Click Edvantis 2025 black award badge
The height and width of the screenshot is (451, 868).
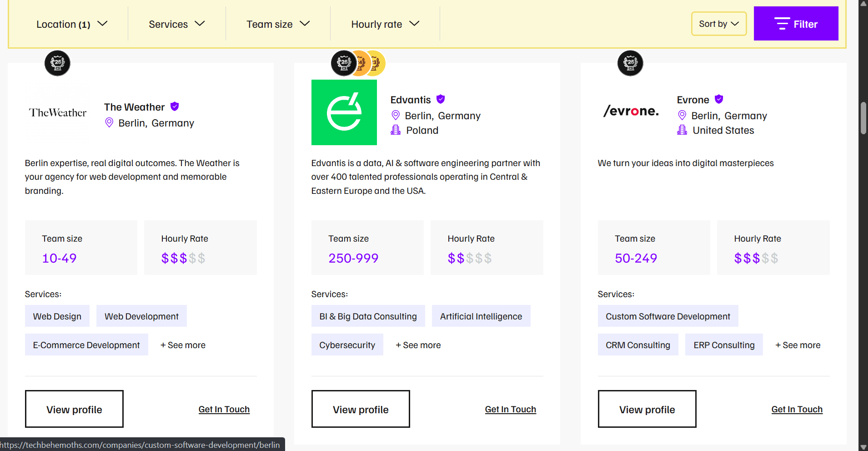tap(344, 63)
